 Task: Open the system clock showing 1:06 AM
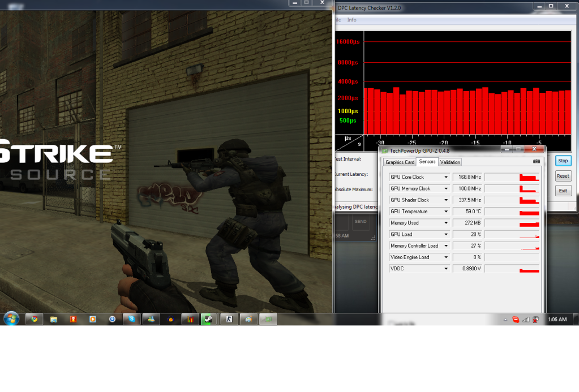(x=557, y=319)
